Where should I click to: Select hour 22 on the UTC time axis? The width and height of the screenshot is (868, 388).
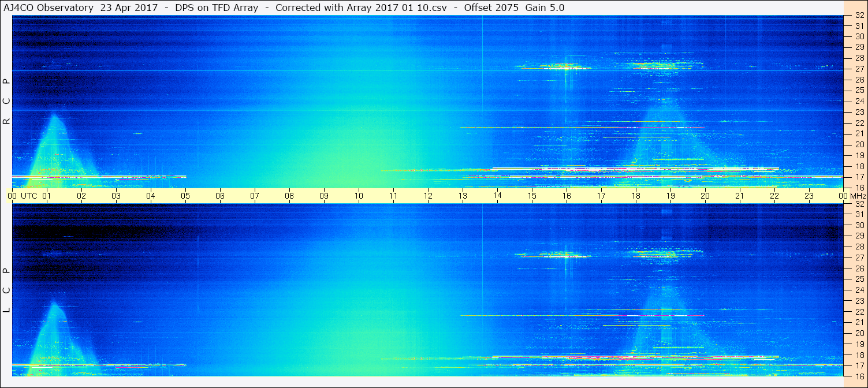click(x=774, y=196)
